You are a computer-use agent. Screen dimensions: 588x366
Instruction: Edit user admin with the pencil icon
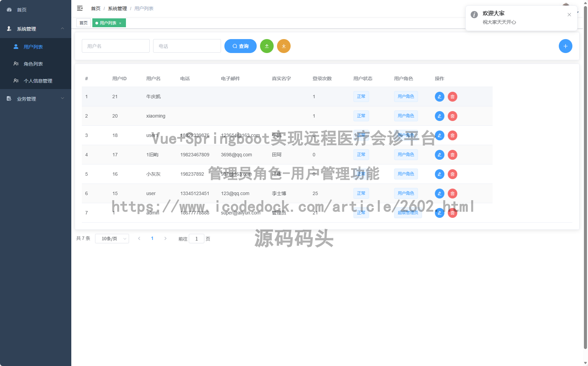point(439,213)
